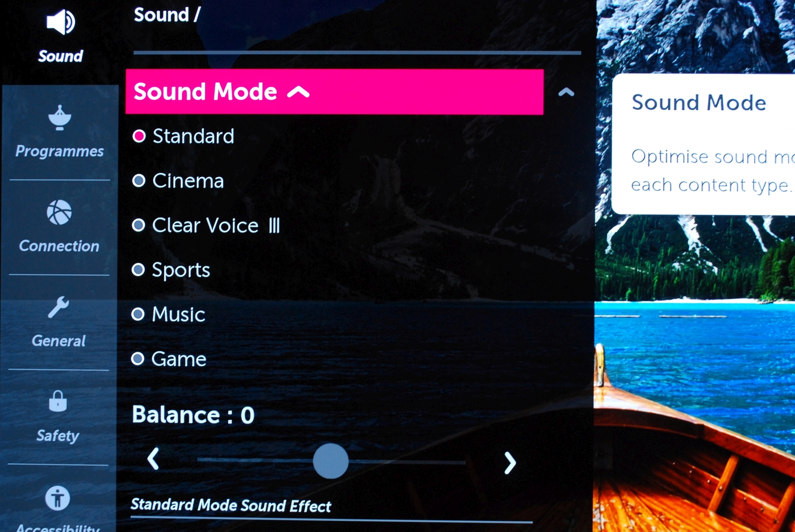795x532 pixels.
Task: Collapse the Sound Mode header
Action: click(x=334, y=92)
